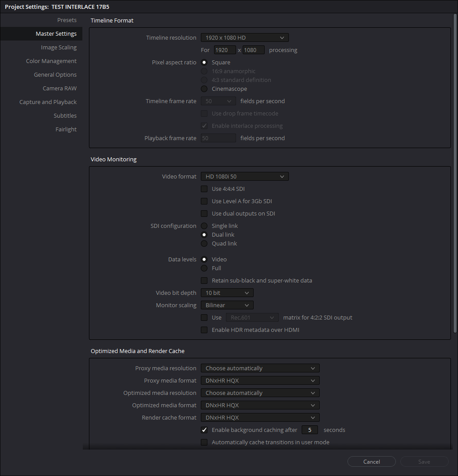Switch to Camera RAW settings
Image resolution: width=458 pixels, height=476 pixels.
pyautogui.click(x=60, y=88)
